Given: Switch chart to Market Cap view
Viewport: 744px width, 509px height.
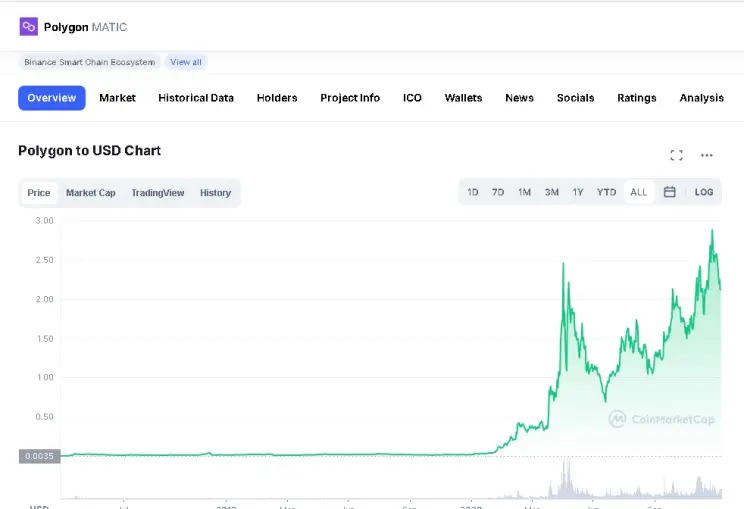Looking at the screenshot, I should [x=91, y=193].
